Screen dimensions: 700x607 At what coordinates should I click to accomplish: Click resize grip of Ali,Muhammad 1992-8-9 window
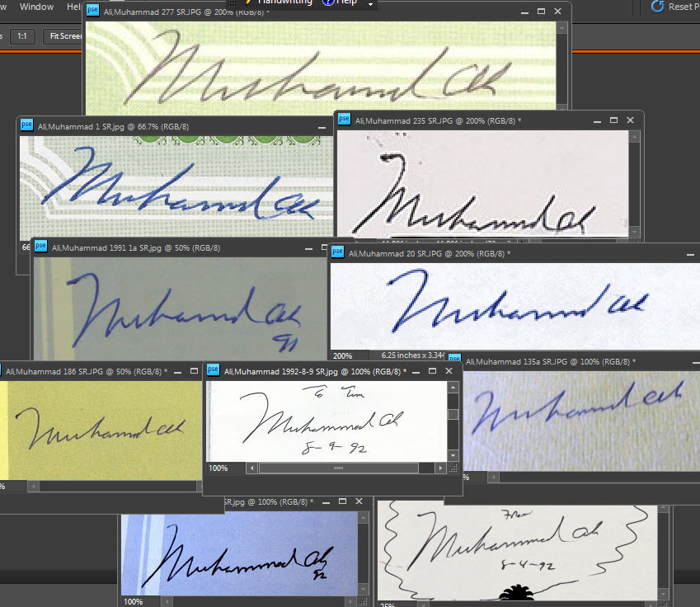453,468
